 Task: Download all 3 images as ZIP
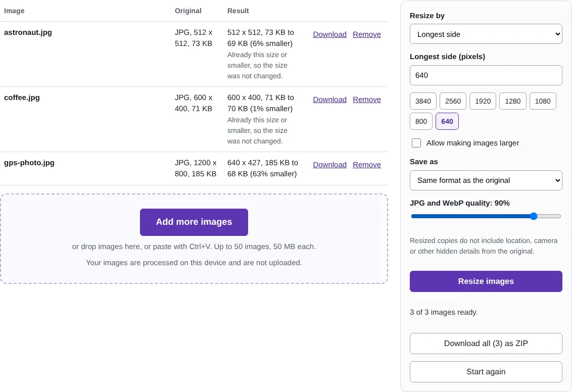[486, 344]
